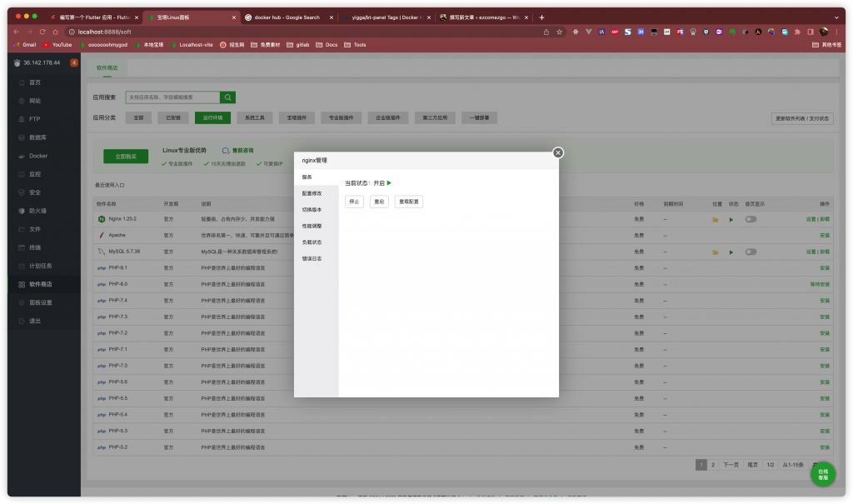Click the green search magnifier button
Screen dimensions: 853x504
(228, 97)
